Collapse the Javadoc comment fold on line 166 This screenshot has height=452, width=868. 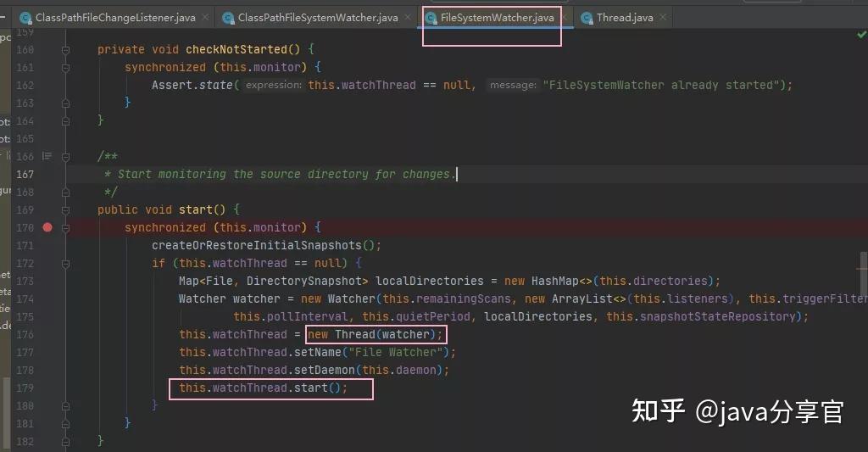[65, 157]
